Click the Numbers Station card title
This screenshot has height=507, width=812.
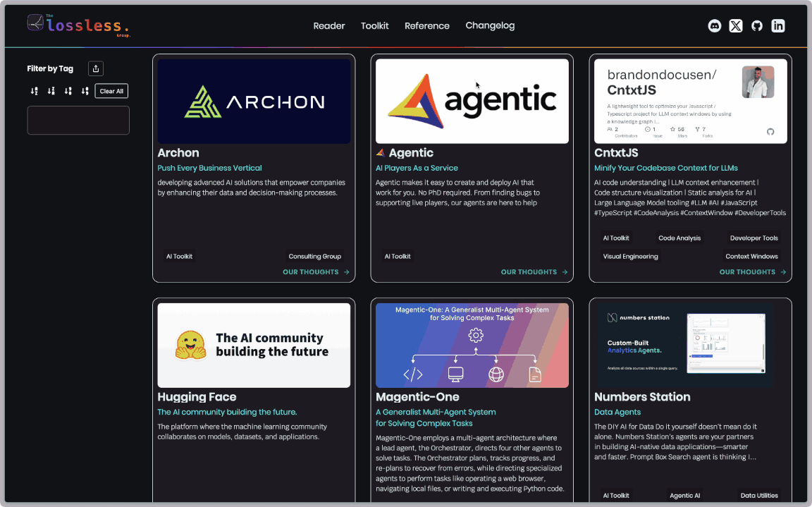tap(642, 397)
